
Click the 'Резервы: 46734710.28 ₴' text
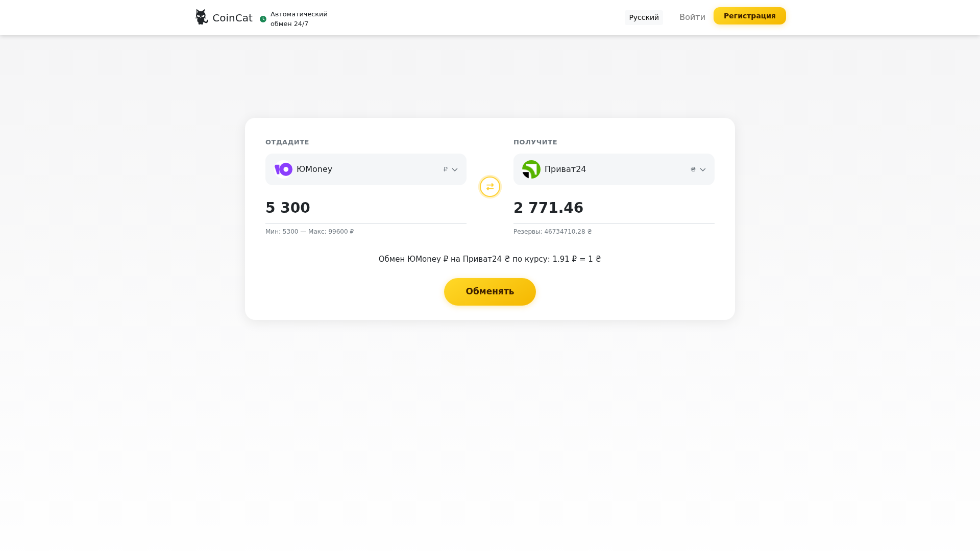(552, 232)
